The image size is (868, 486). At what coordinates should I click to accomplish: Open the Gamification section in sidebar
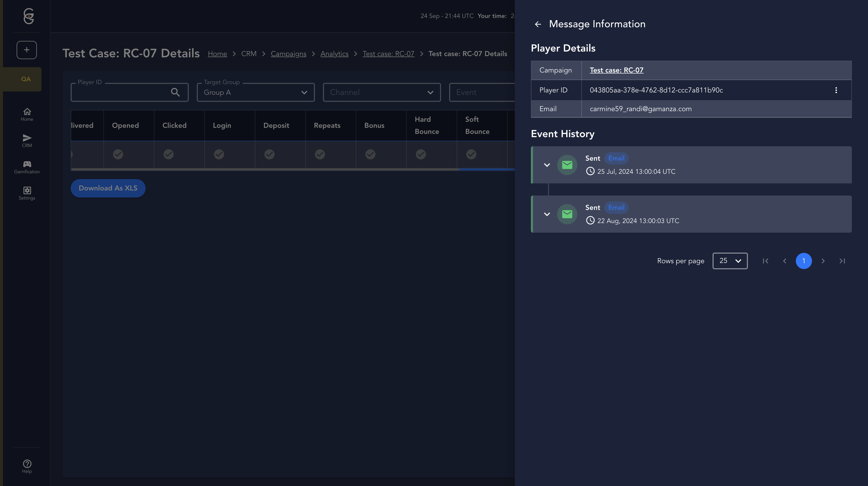(x=27, y=167)
